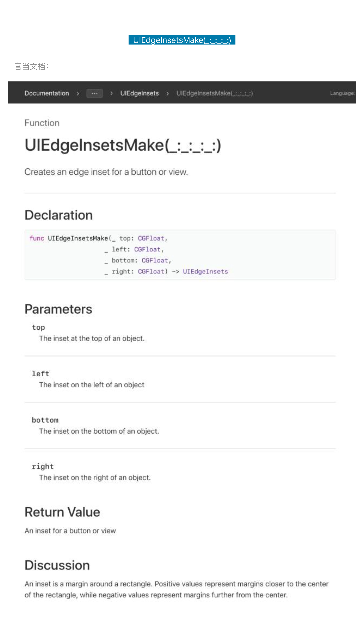Click the Return Value section heading
This screenshot has width=364, height=617.
(x=62, y=512)
